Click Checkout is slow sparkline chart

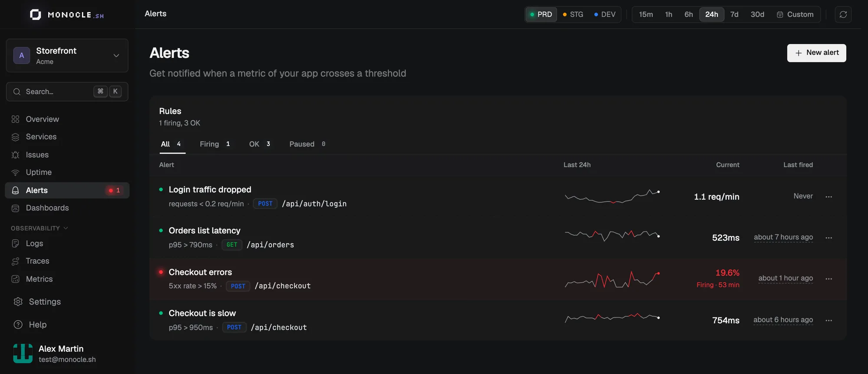(612, 318)
